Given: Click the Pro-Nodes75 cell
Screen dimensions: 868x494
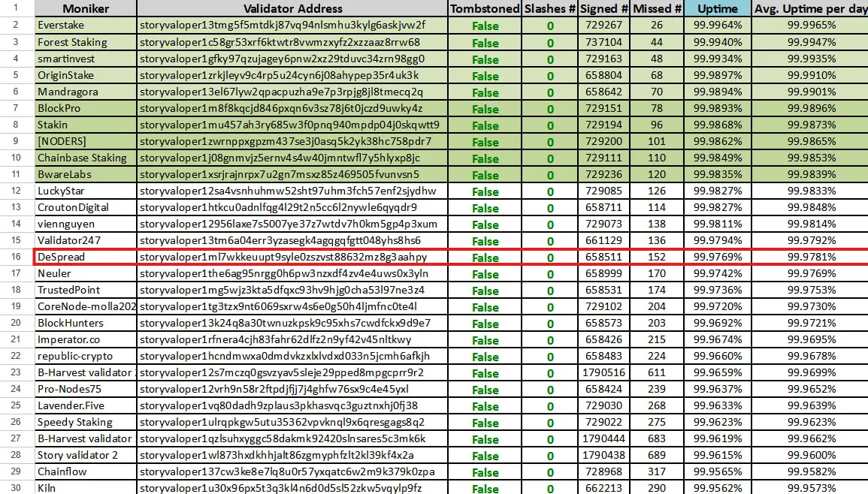Looking at the screenshot, I should point(85,389).
